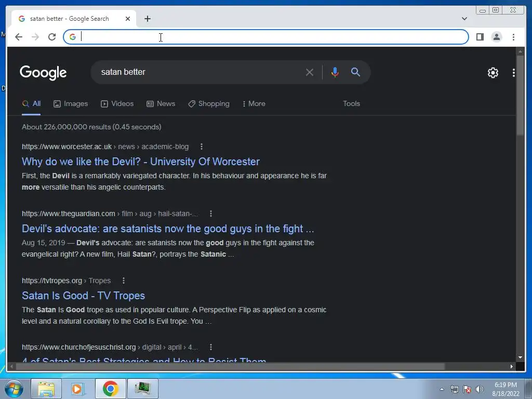The image size is (532, 399).
Task: Launch Windows Media Player from taskbar
Action: click(77, 389)
